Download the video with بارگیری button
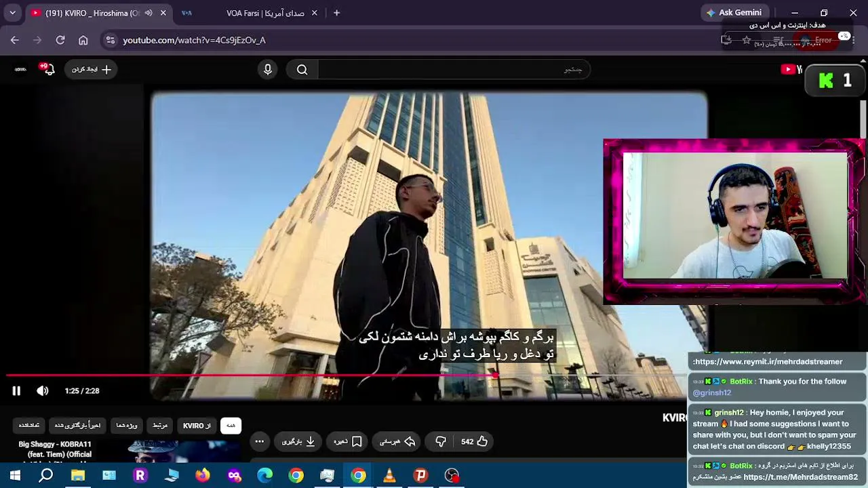This screenshot has width=868, height=488. pos(298,441)
